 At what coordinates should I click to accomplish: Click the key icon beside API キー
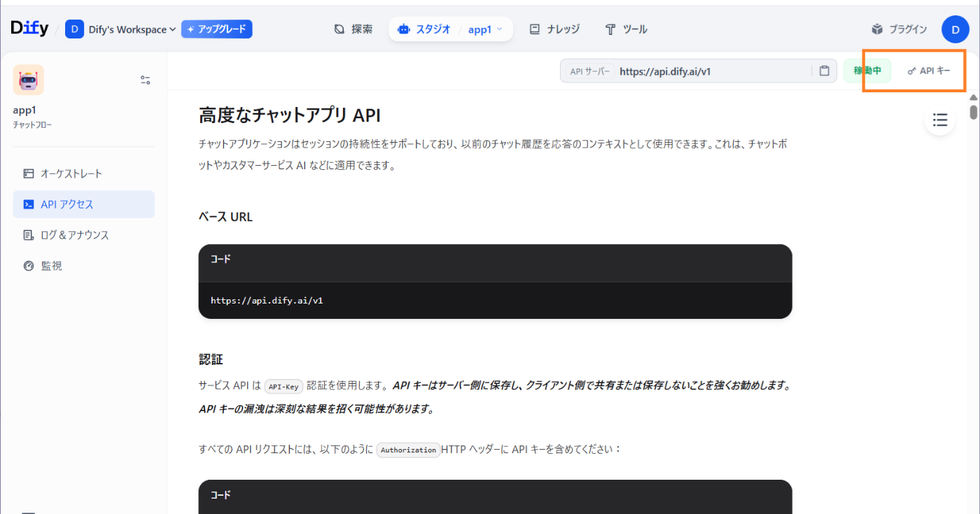click(911, 71)
